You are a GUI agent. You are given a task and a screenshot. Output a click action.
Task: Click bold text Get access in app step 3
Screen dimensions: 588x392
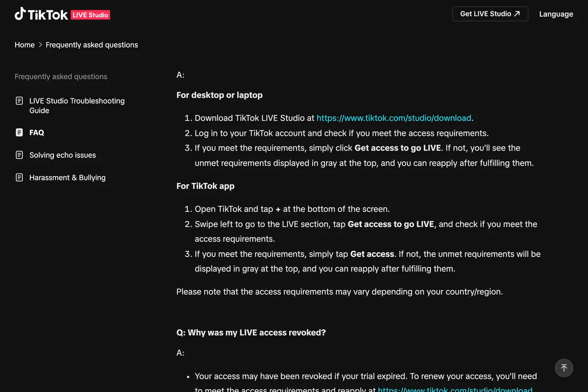[x=372, y=254]
